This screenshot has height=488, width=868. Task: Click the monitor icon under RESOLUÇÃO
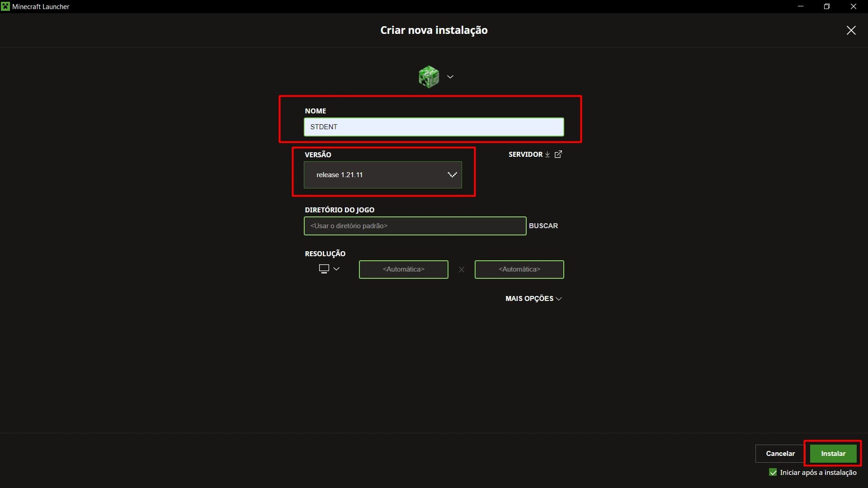pos(324,268)
